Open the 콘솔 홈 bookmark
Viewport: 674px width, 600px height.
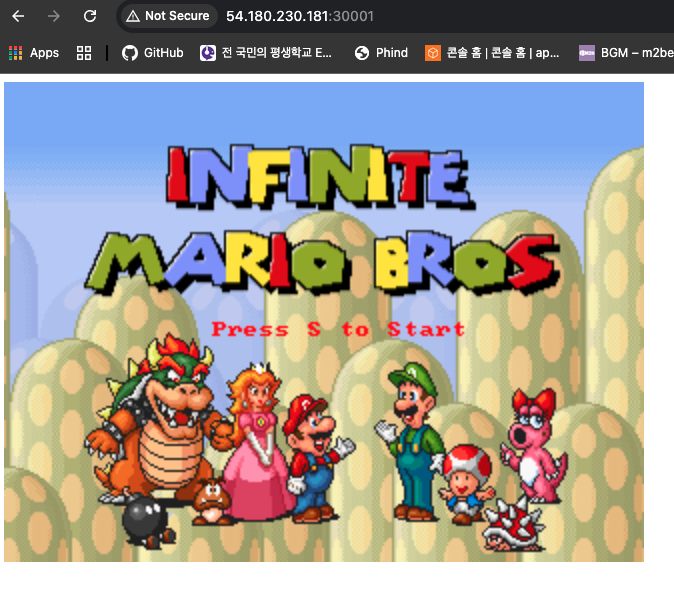click(x=492, y=53)
